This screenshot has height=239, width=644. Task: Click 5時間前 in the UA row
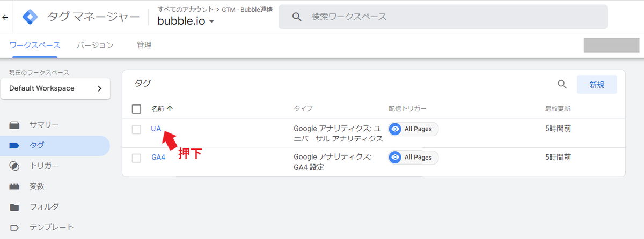point(558,129)
